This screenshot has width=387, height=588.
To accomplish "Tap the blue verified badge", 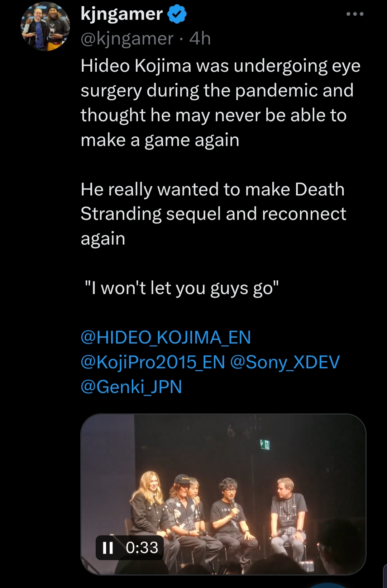I will click(177, 14).
